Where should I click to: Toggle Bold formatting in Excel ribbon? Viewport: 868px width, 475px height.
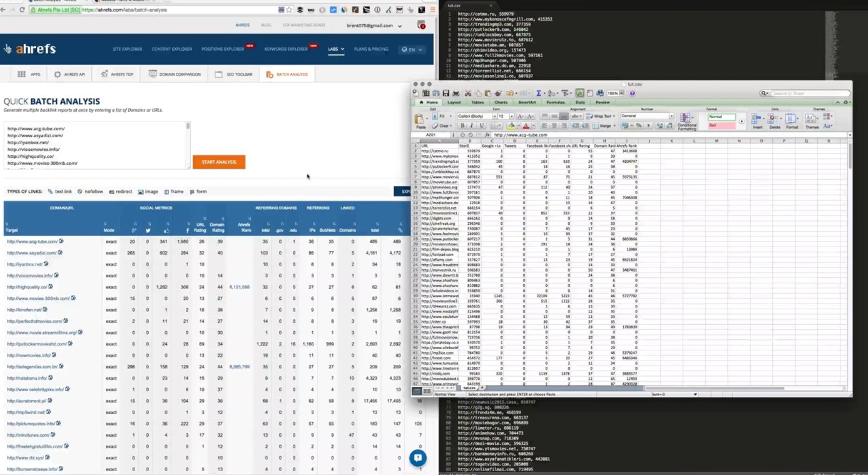[x=462, y=126]
